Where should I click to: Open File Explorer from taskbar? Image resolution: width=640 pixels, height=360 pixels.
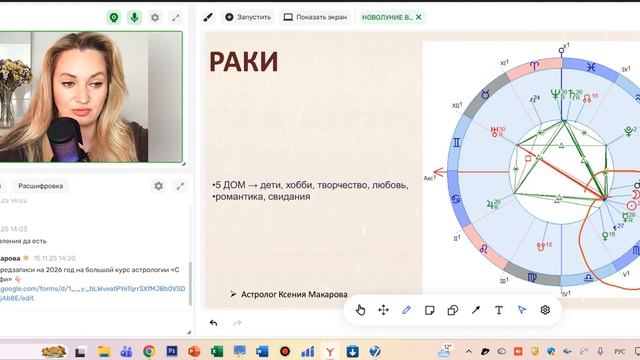point(104,351)
